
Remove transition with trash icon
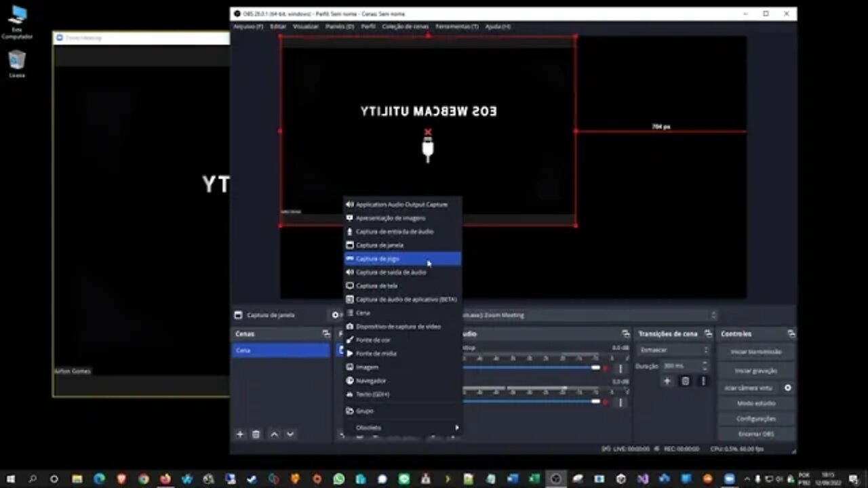click(x=685, y=382)
